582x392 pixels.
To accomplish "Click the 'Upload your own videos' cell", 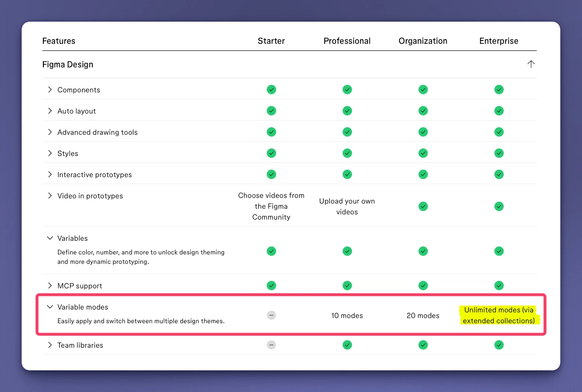I will (347, 206).
